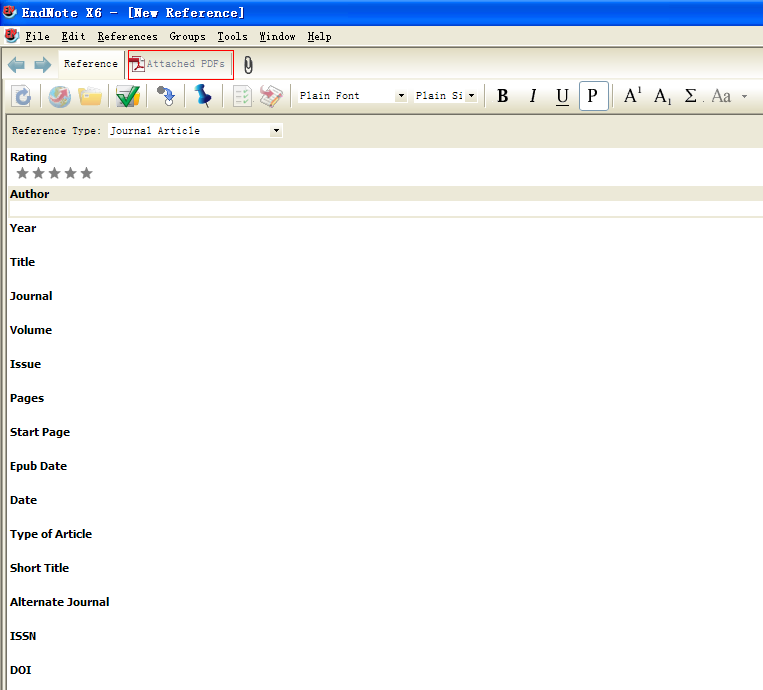
Task: Click the blue pushpin toolbar icon
Action: (x=203, y=96)
